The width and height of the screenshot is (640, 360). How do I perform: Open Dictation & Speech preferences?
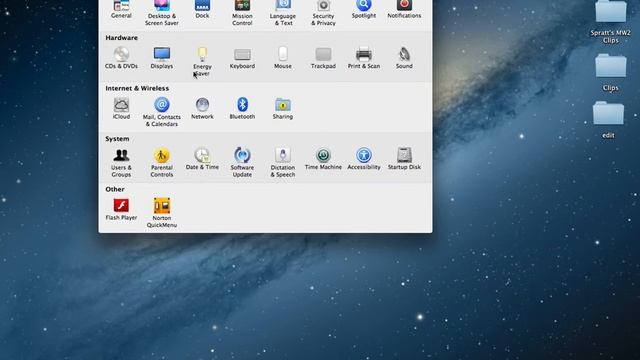click(x=282, y=162)
